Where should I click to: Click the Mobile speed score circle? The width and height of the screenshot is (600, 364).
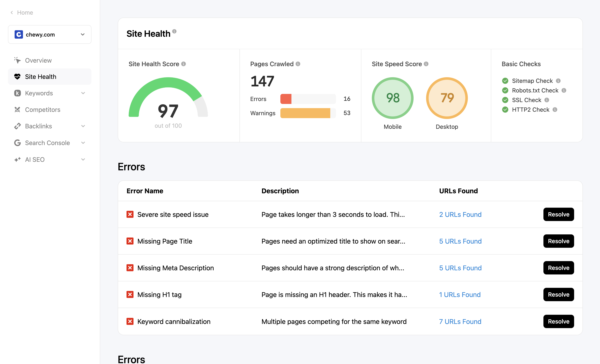tap(392, 98)
